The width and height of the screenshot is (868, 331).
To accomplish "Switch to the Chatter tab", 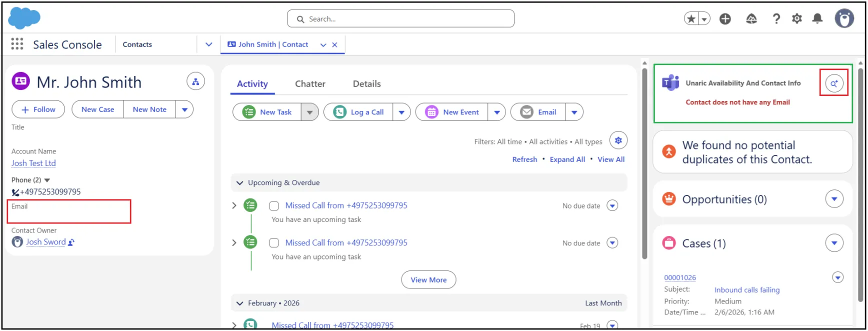I will 310,84.
